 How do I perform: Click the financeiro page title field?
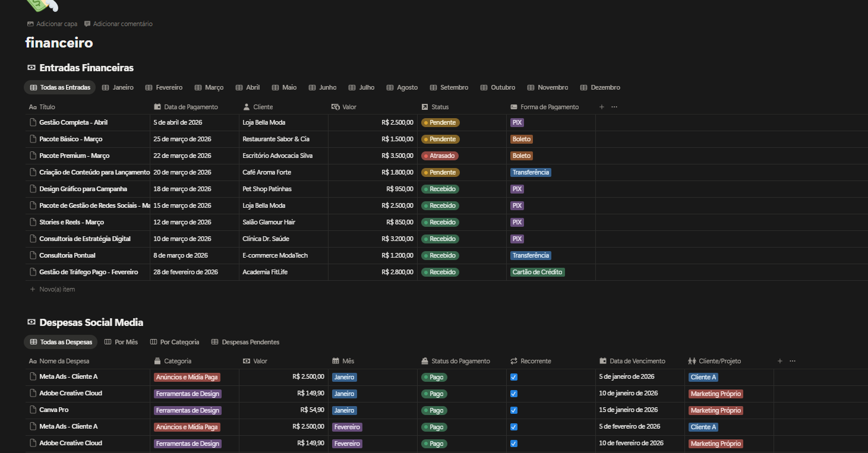click(59, 43)
